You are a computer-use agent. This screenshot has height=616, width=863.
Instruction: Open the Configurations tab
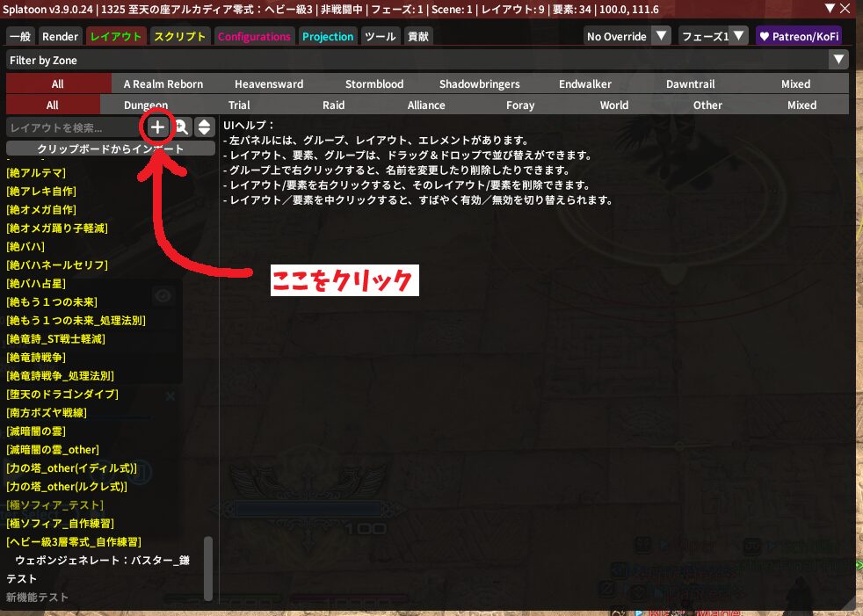point(253,37)
